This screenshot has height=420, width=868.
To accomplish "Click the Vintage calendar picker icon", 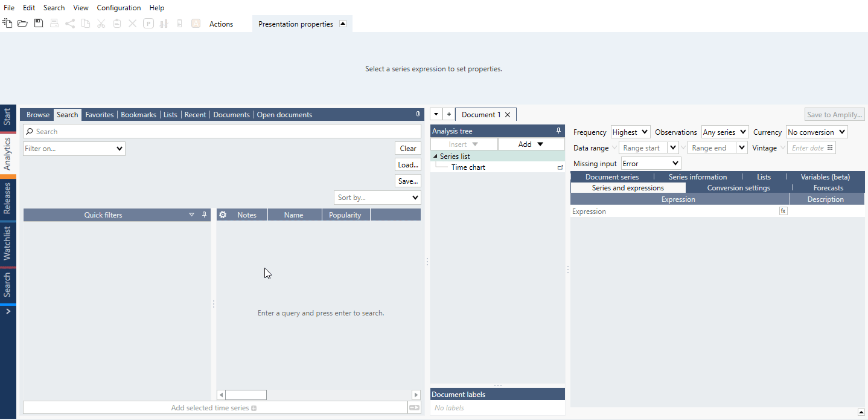I will 830,148.
